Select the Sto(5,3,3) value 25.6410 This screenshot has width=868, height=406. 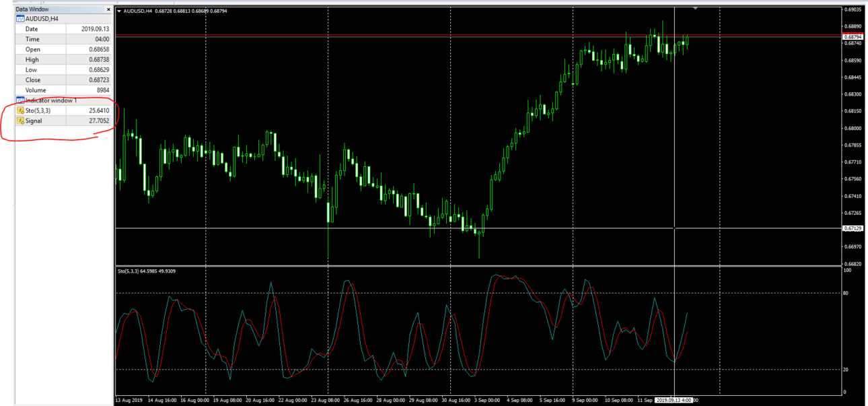tap(99, 110)
